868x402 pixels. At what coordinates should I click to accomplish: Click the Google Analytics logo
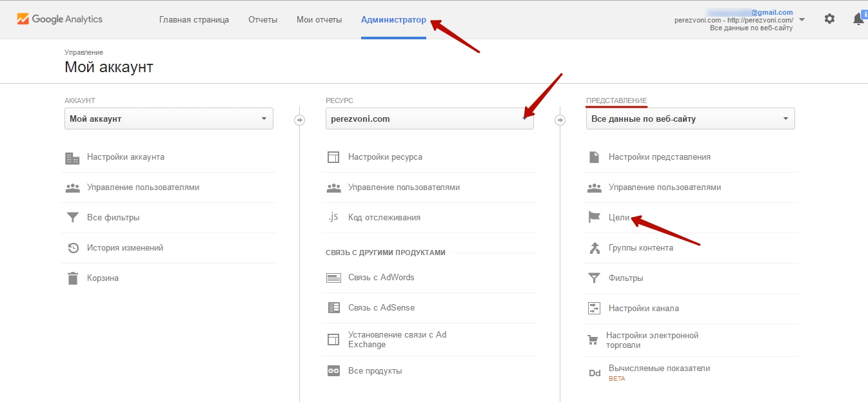coord(59,19)
